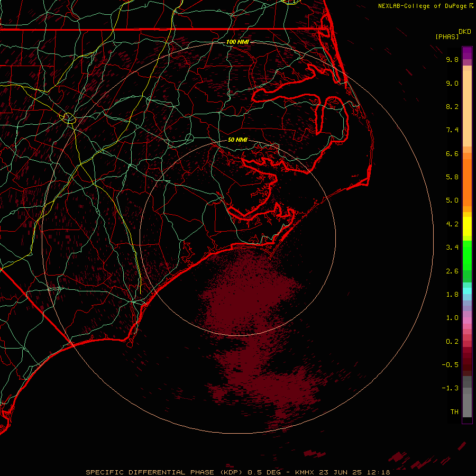Click the 0.5 DEG elevation text

click(x=265, y=472)
